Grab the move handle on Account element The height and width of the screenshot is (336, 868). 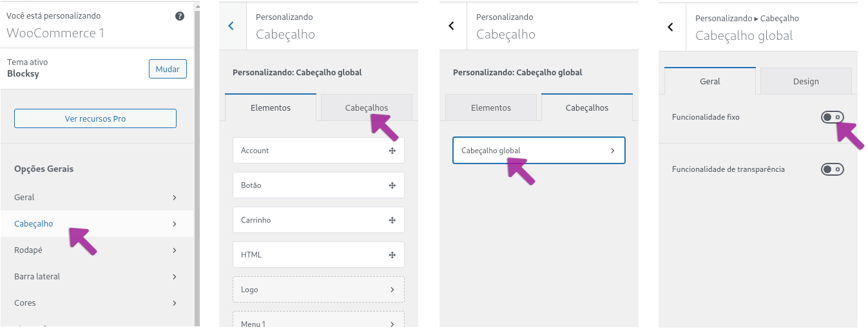coord(392,151)
